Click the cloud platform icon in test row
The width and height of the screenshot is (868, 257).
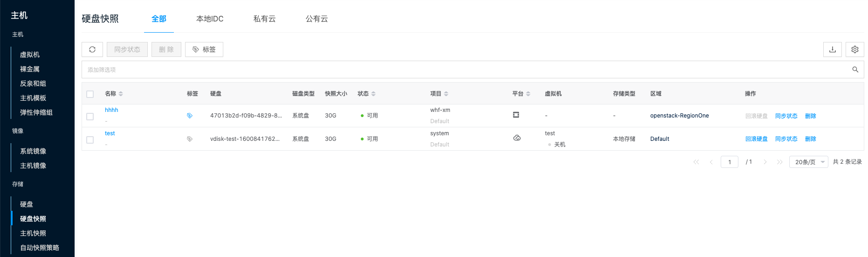[517, 138]
